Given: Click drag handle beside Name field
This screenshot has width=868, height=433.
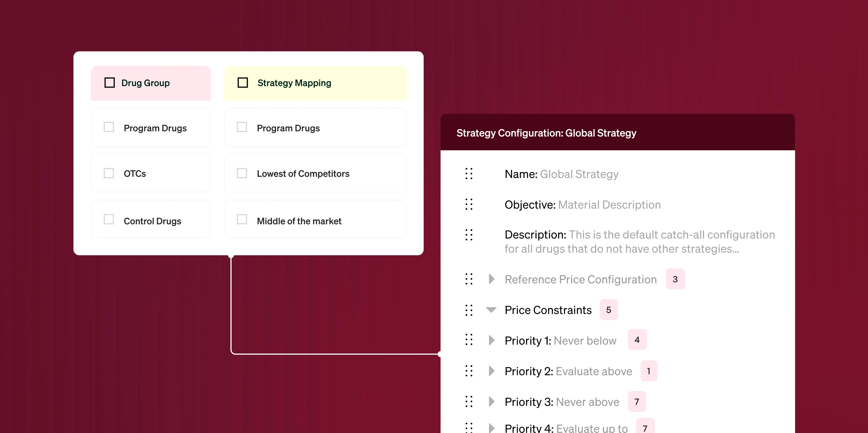Looking at the screenshot, I should tap(469, 174).
